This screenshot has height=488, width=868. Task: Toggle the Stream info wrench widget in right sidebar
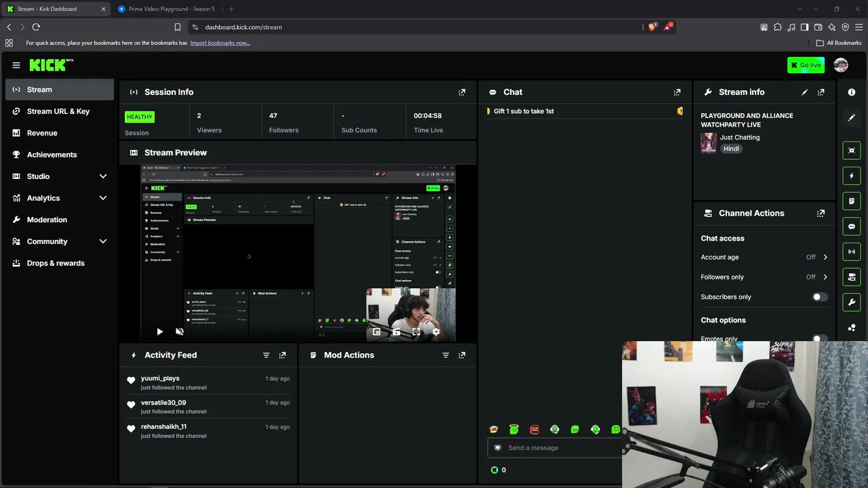coord(852,302)
